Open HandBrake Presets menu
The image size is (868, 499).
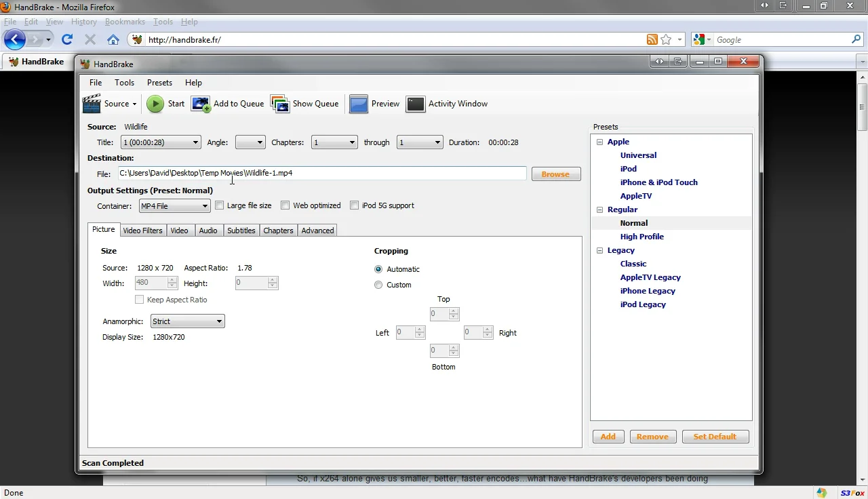coord(159,83)
